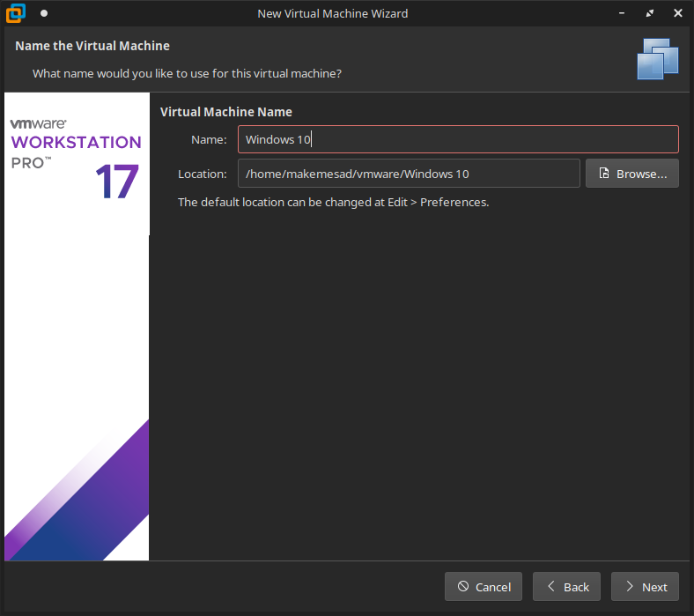Click the Location path field
This screenshot has height=616, width=694.
[409, 174]
